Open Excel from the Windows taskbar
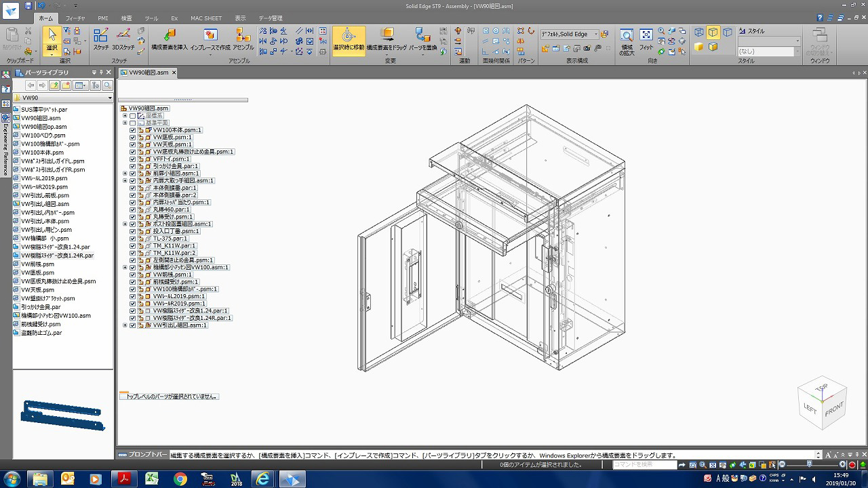The height and width of the screenshot is (488, 868). [x=153, y=479]
